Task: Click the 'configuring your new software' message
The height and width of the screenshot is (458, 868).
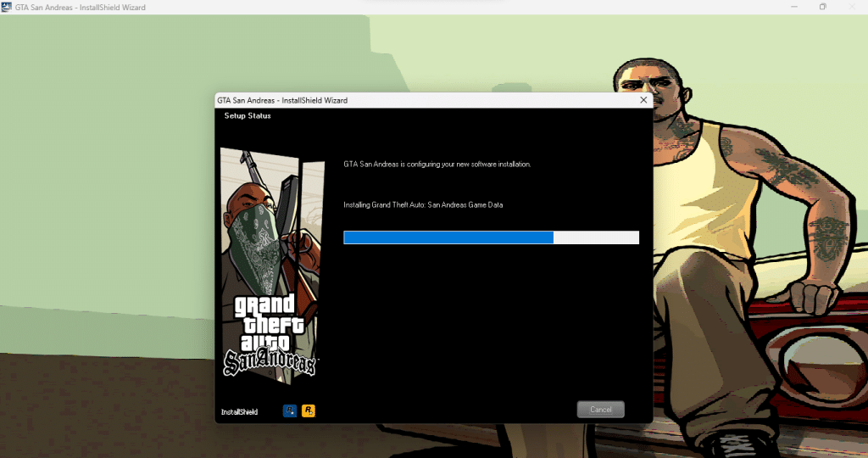Action: click(x=437, y=164)
